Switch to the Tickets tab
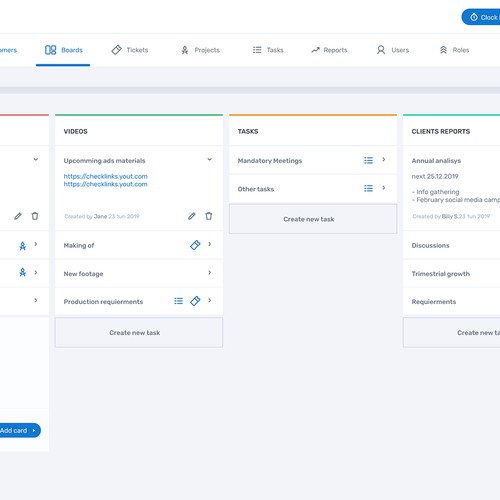The height and width of the screenshot is (500, 500). click(130, 50)
